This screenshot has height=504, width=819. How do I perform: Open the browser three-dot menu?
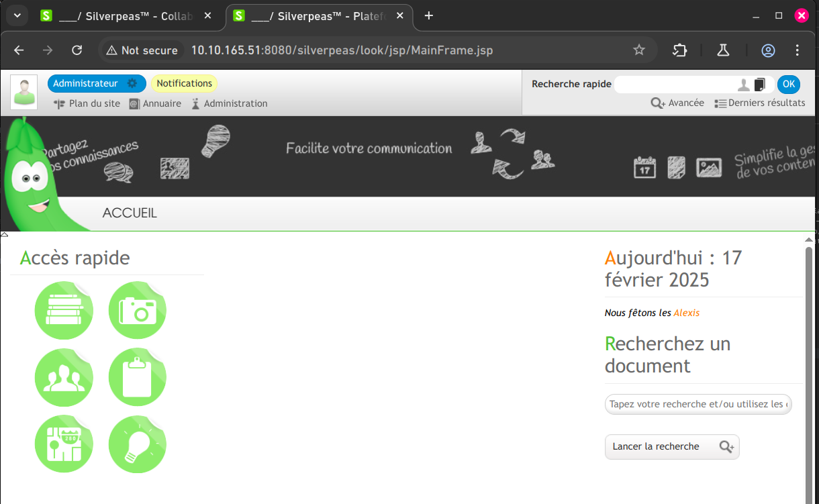(x=798, y=50)
